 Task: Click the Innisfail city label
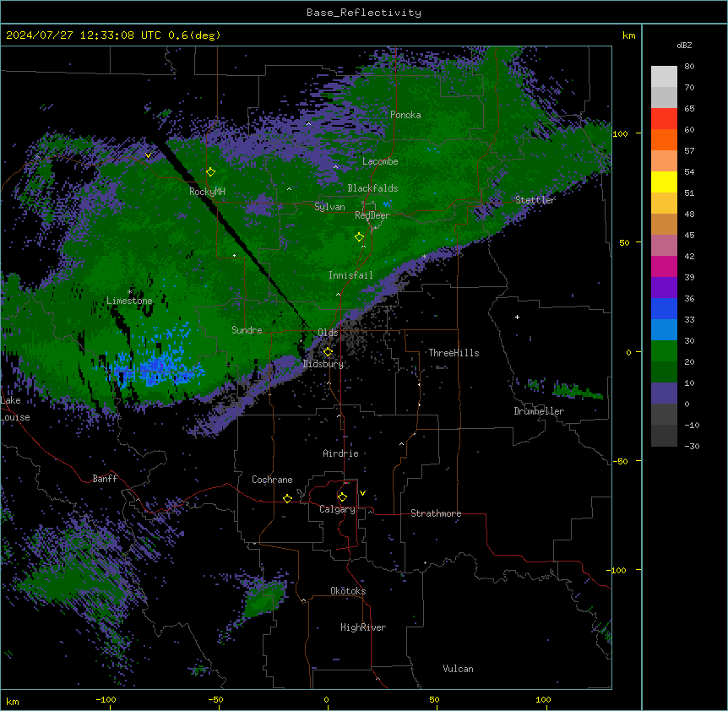350,275
